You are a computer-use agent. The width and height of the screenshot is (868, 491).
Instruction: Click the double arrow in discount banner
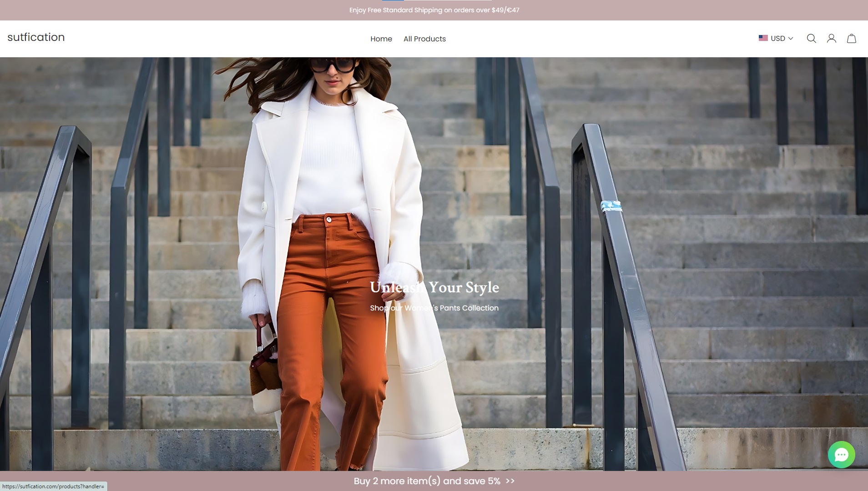(510, 481)
